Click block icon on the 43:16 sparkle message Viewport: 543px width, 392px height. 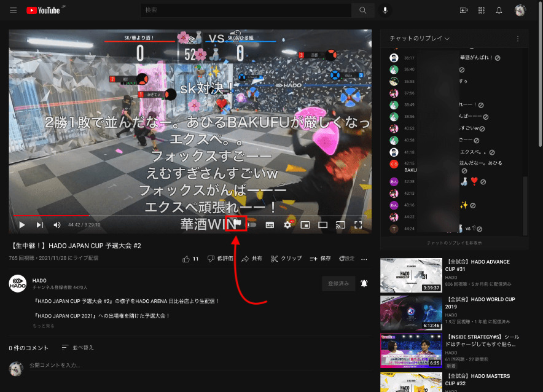click(x=473, y=206)
